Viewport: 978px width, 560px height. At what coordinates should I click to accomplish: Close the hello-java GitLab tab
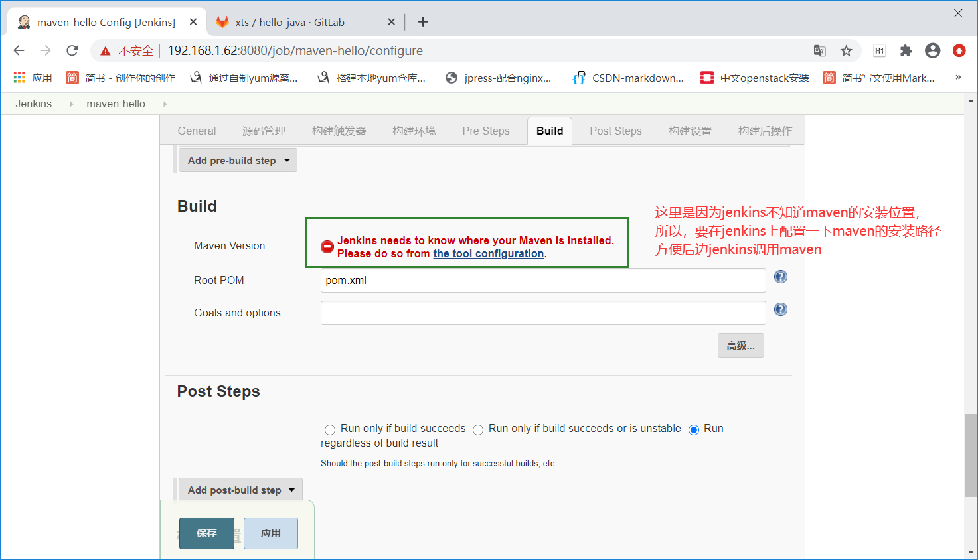point(391,22)
